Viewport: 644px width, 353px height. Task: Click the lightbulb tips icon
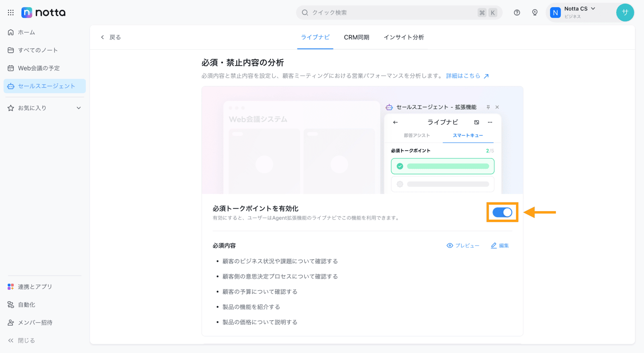535,12
